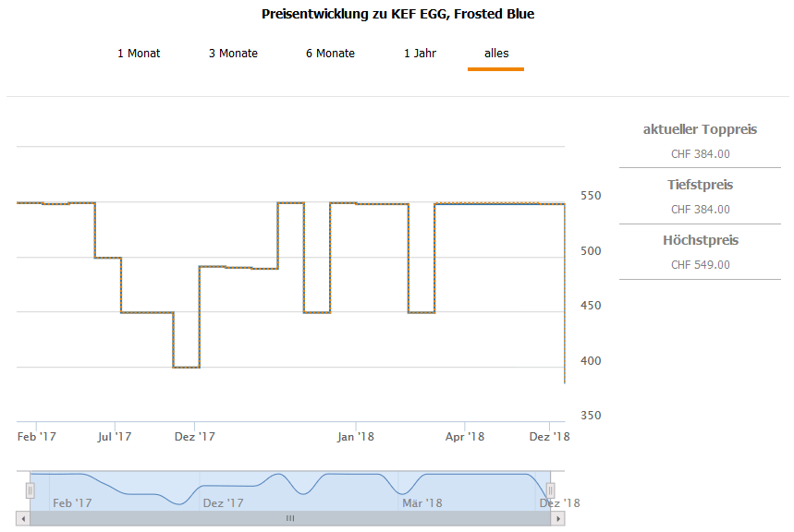Open the 1 Jahr time range

click(420, 54)
